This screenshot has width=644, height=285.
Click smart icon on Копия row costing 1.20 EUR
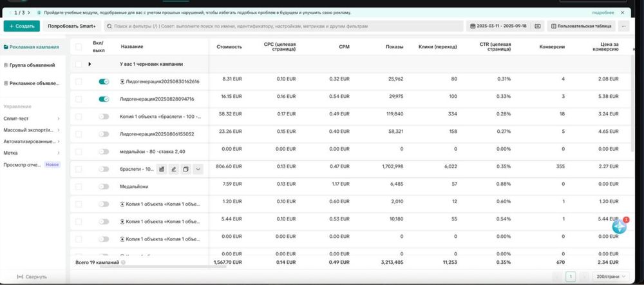[122, 204]
